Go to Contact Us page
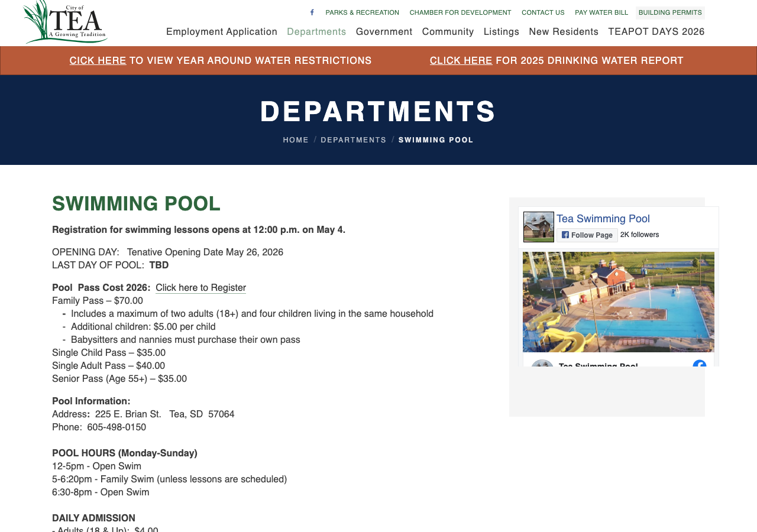 point(543,12)
